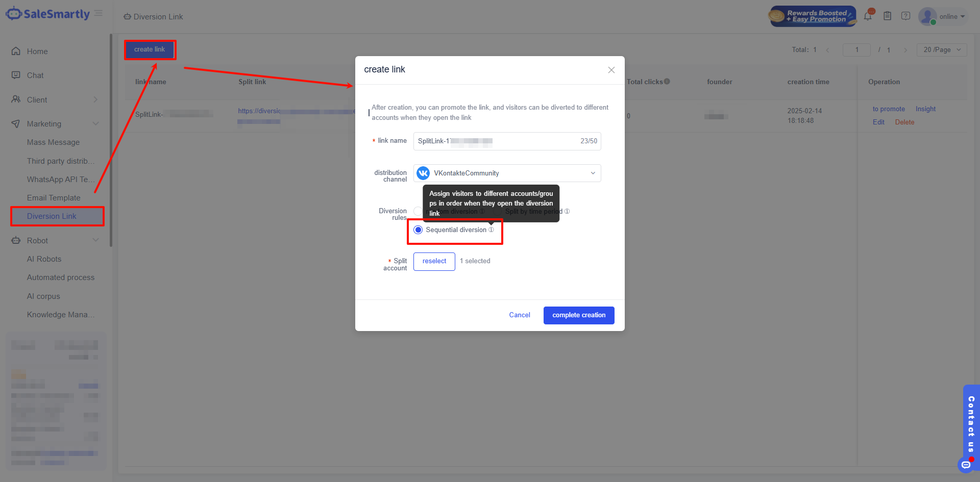Viewport: 980px width, 482px height.
Task: Collapse sidebar using the hamburger icon
Action: 99,13
